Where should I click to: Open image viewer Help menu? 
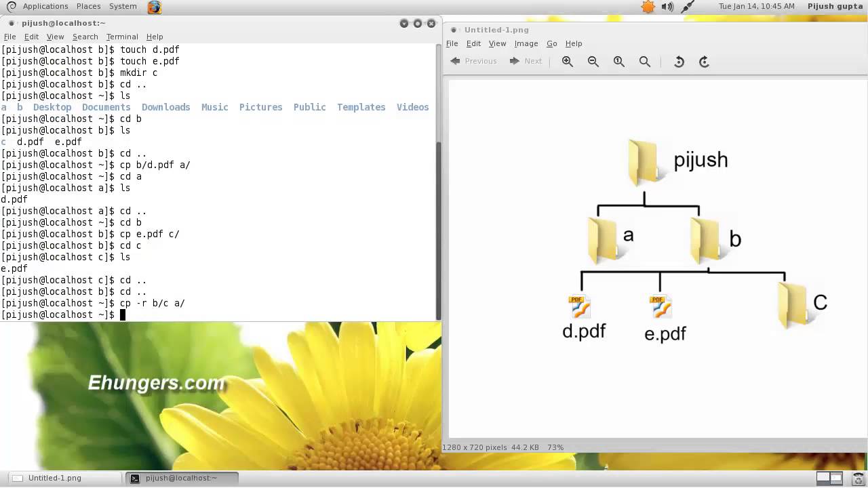click(574, 43)
